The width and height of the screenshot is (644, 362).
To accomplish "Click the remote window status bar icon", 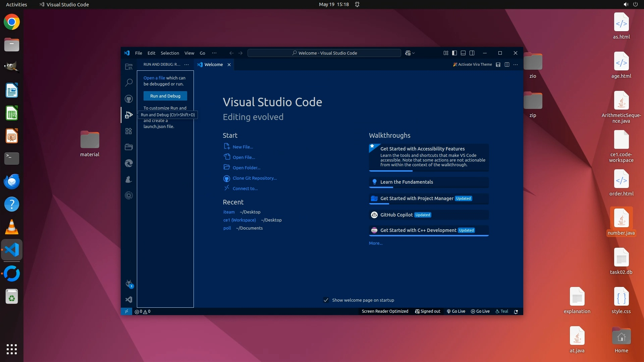I will [x=126, y=311].
